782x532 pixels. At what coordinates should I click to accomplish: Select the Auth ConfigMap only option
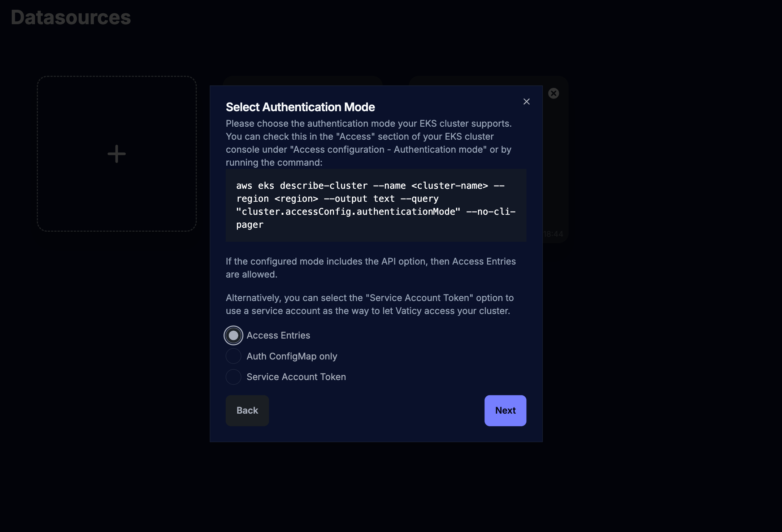tap(234, 356)
